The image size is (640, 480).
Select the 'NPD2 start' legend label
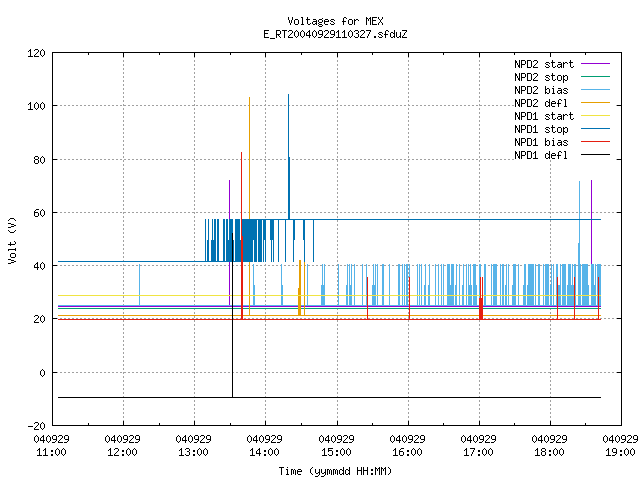(544, 64)
